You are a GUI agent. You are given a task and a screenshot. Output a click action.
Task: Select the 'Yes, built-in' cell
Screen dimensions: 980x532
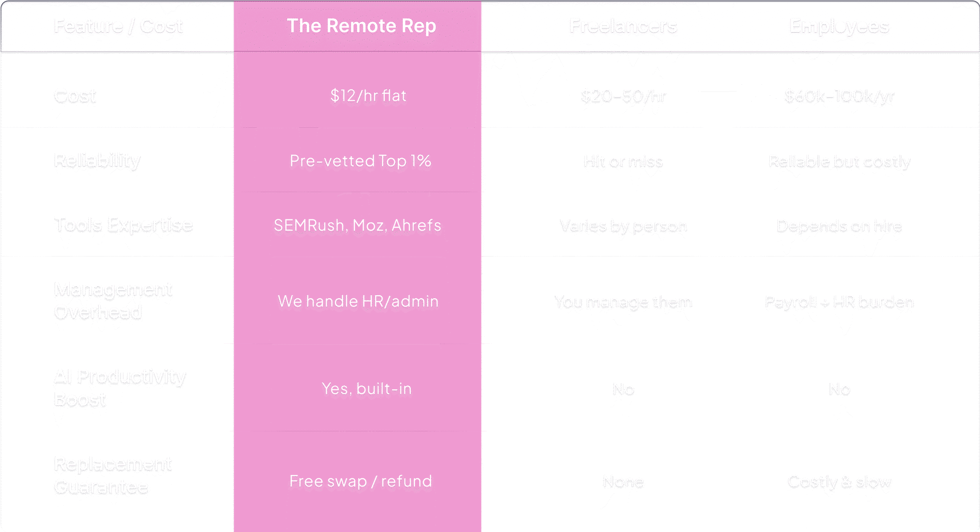(367, 388)
